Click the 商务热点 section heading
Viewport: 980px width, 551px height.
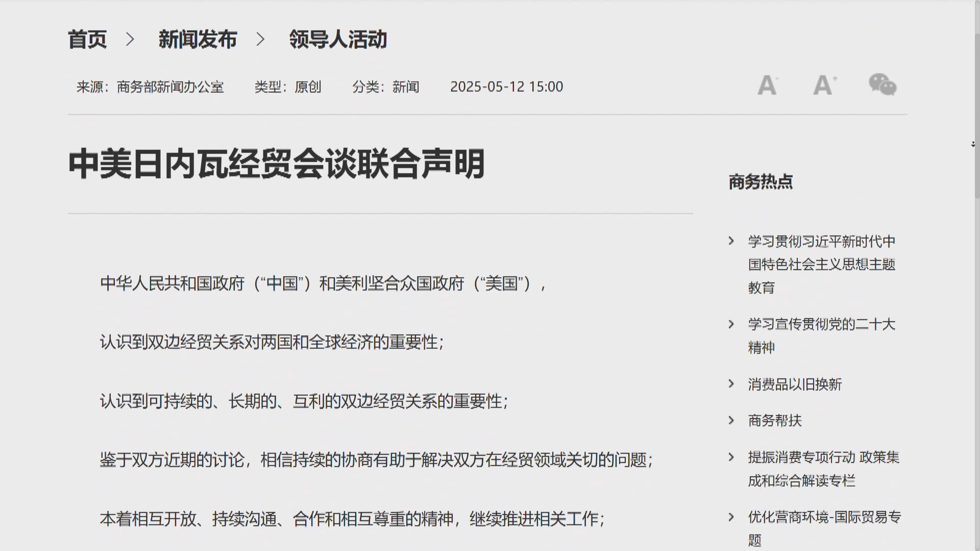pos(761,181)
